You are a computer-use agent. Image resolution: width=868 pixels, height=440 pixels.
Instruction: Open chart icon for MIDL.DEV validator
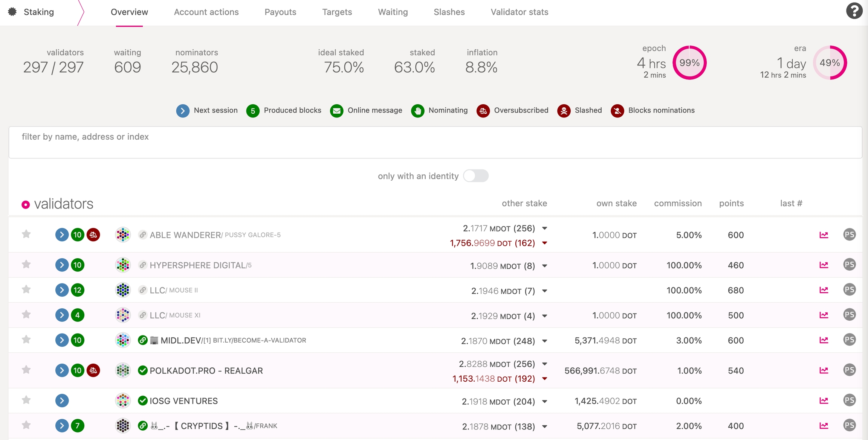(824, 340)
